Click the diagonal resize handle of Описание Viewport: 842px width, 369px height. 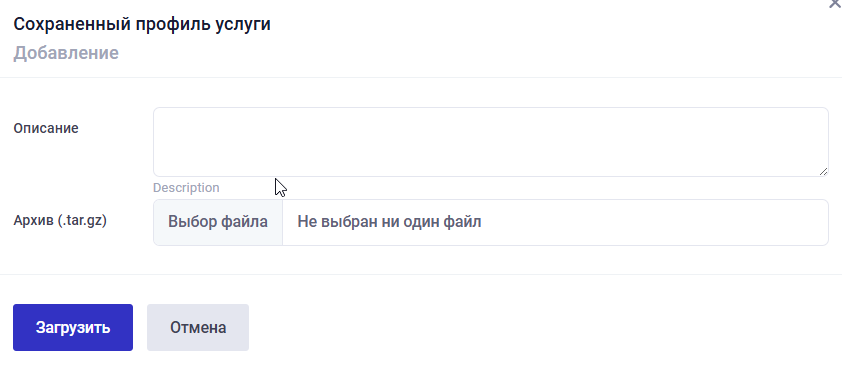coord(823,171)
